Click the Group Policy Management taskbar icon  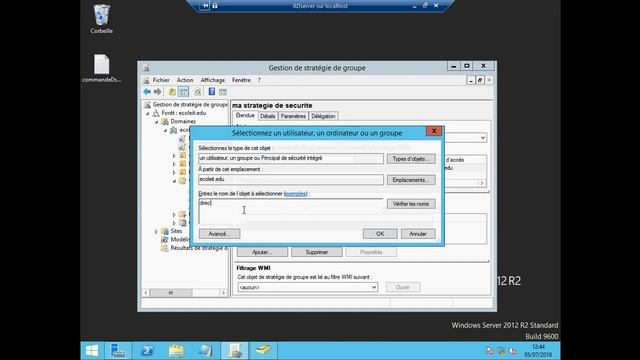coord(235,351)
